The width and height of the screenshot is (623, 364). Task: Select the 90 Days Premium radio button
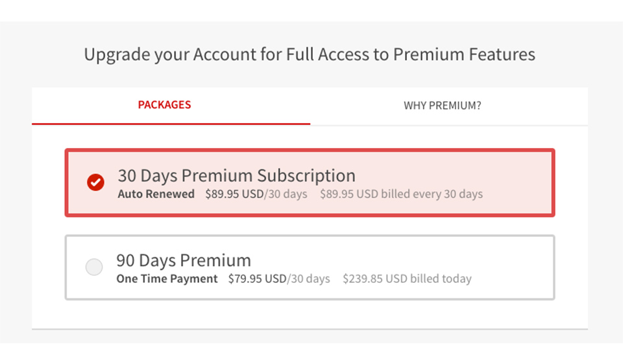(94, 267)
